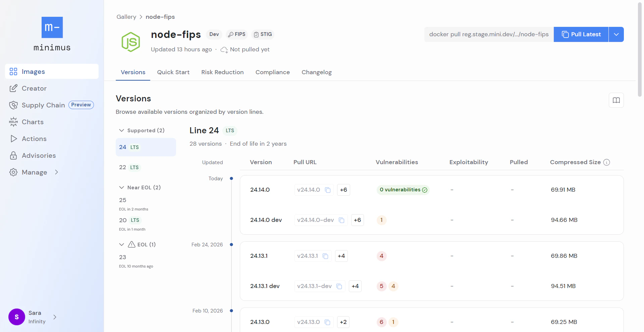Click the FIPS key badge
This screenshot has width=644, height=332.
pos(237,34)
